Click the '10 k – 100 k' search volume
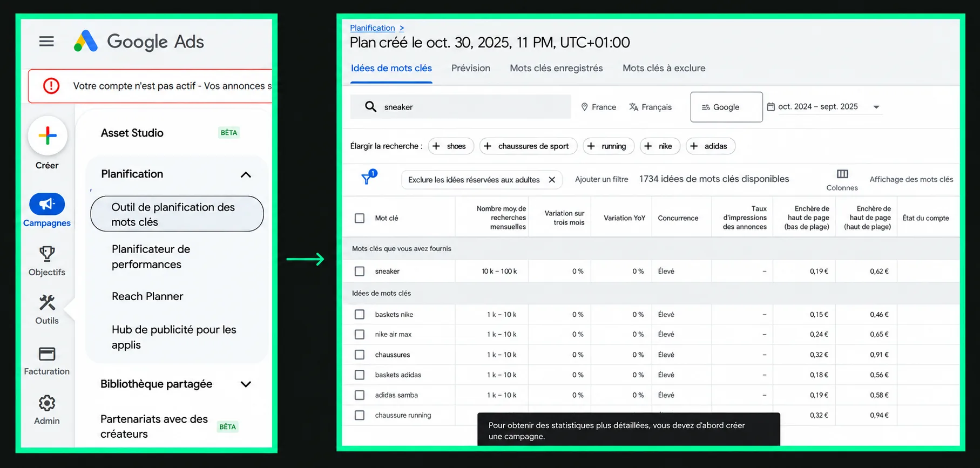The width and height of the screenshot is (980, 468). [499, 271]
